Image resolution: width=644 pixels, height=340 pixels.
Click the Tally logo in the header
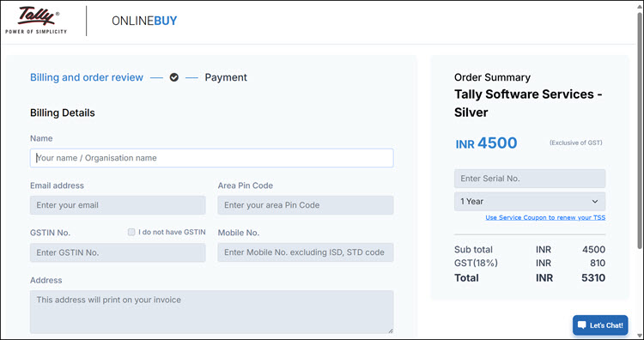click(36, 21)
